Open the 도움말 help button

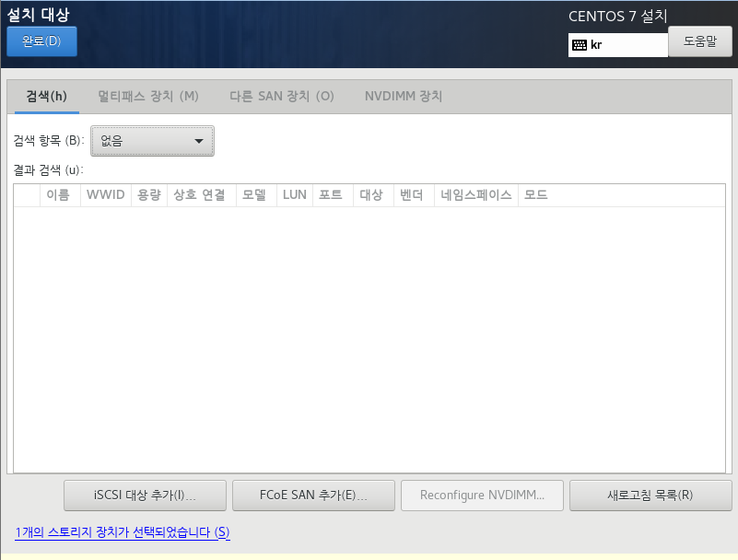700,41
